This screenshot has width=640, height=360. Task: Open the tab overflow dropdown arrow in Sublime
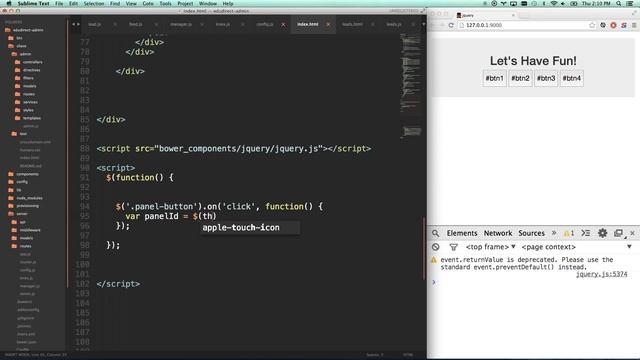coord(423,24)
